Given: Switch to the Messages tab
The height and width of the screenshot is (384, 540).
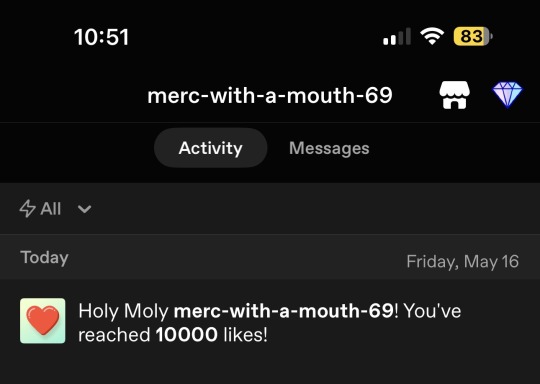Looking at the screenshot, I should [329, 148].
